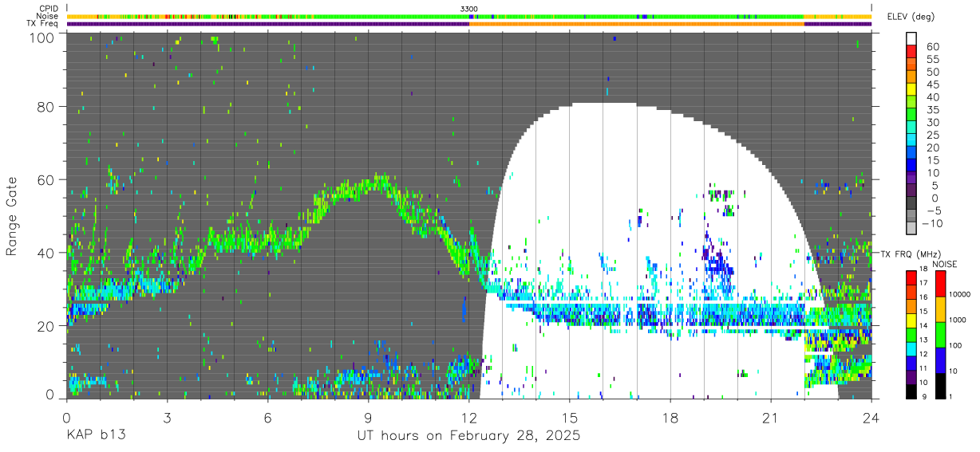This screenshot has width=980, height=452.
Task: Click the ELEV (deg) legend title
Action: point(913,17)
